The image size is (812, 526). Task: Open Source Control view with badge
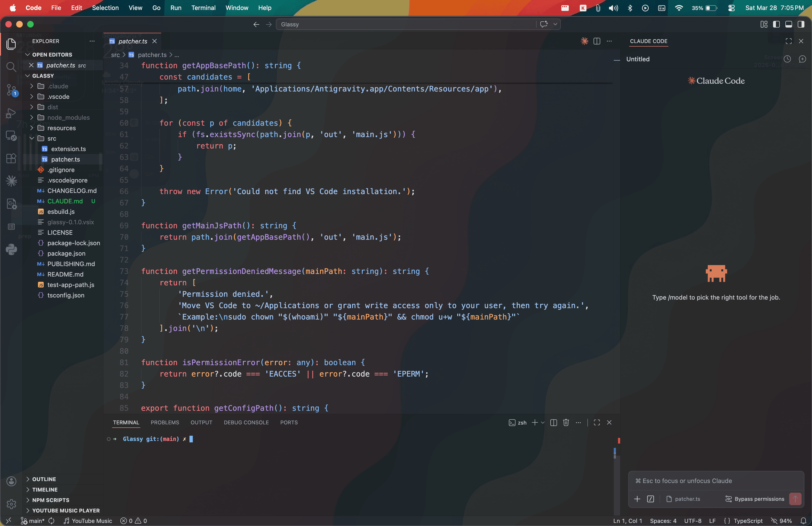point(11,90)
